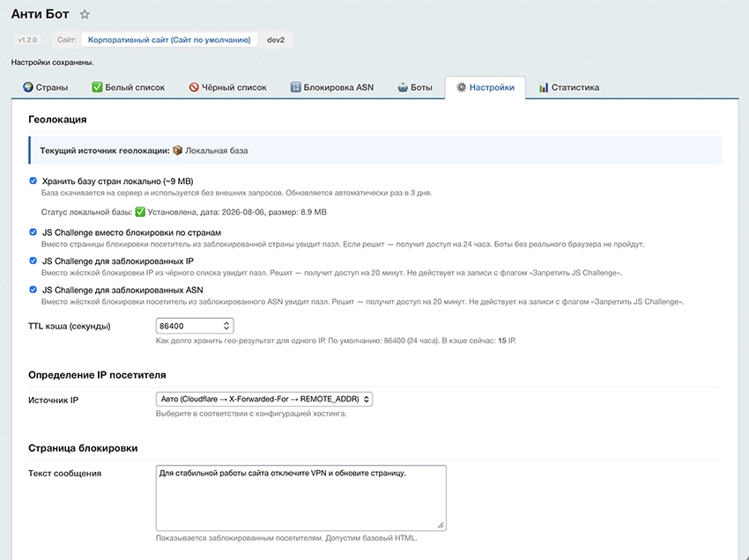Open the Корпоративный сайт site selector

(x=169, y=40)
